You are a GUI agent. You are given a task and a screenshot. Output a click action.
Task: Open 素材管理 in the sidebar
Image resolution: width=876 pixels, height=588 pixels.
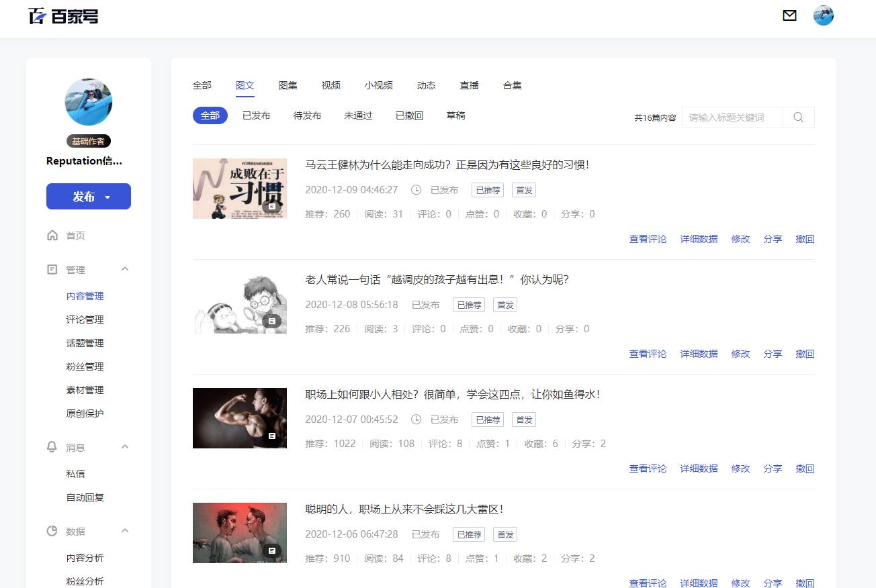coord(85,390)
